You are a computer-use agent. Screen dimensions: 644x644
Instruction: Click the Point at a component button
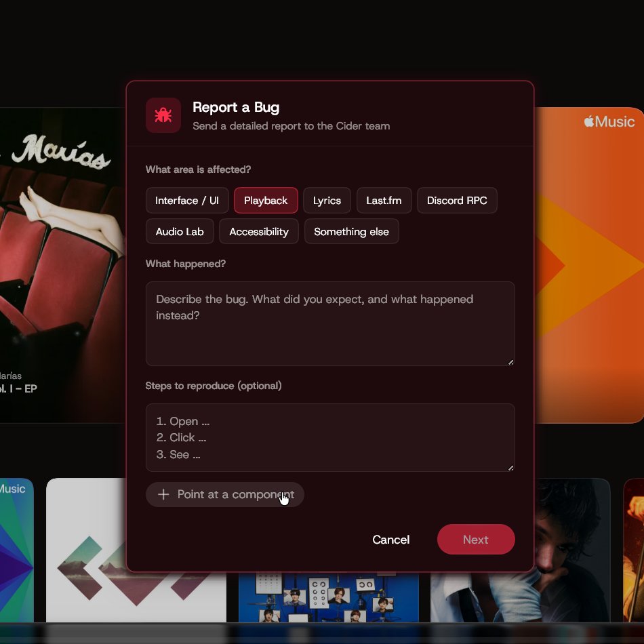click(225, 494)
